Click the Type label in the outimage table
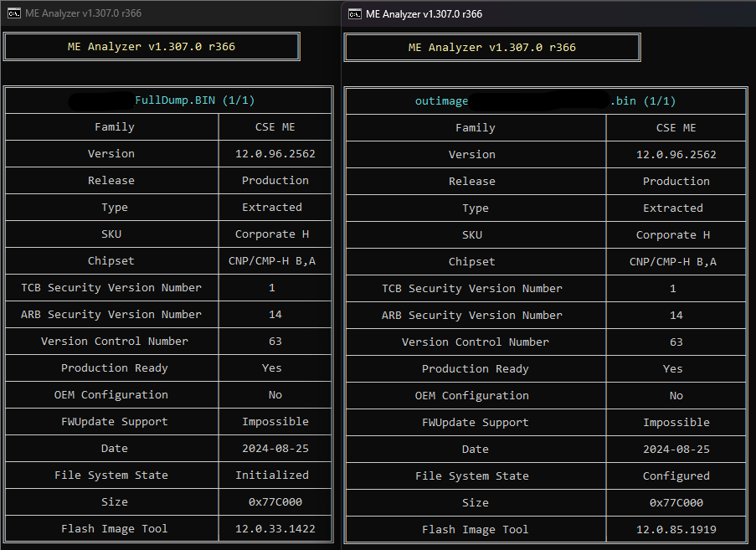 [x=475, y=208]
